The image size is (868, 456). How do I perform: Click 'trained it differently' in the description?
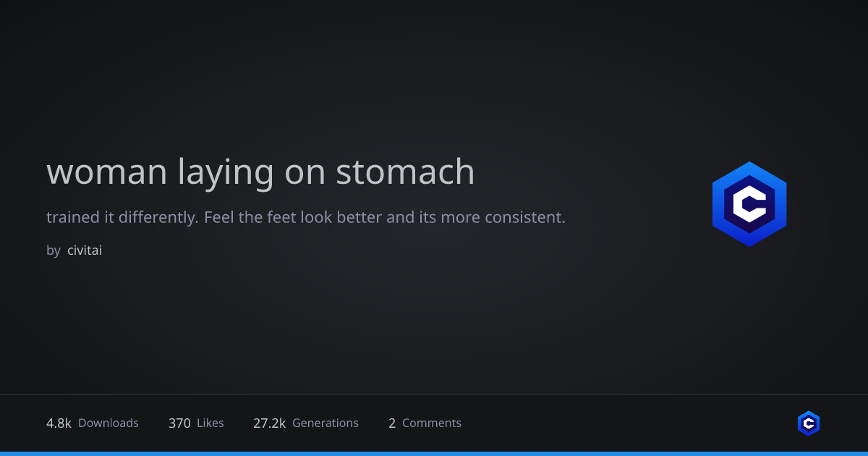[122, 217]
